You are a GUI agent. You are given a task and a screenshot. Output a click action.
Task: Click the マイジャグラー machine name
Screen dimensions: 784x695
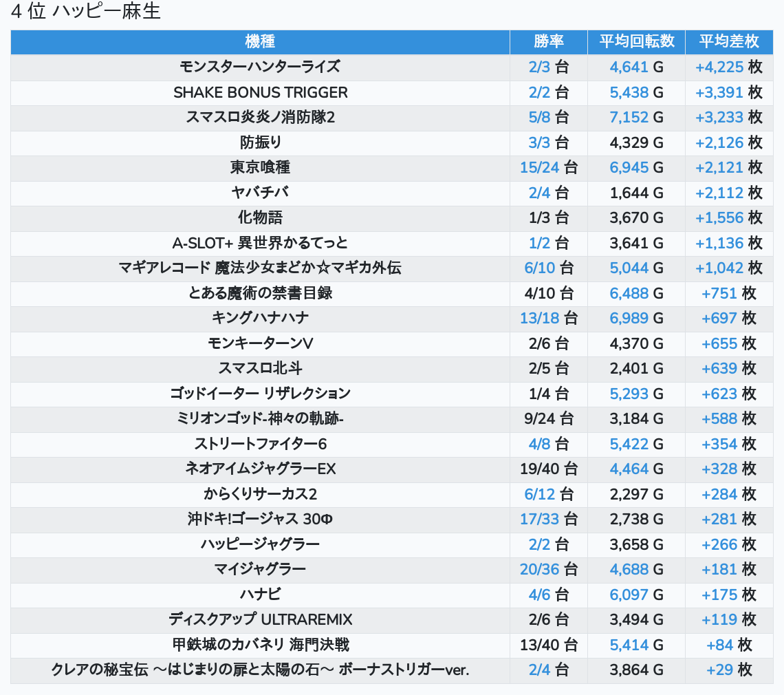(260, 569)
